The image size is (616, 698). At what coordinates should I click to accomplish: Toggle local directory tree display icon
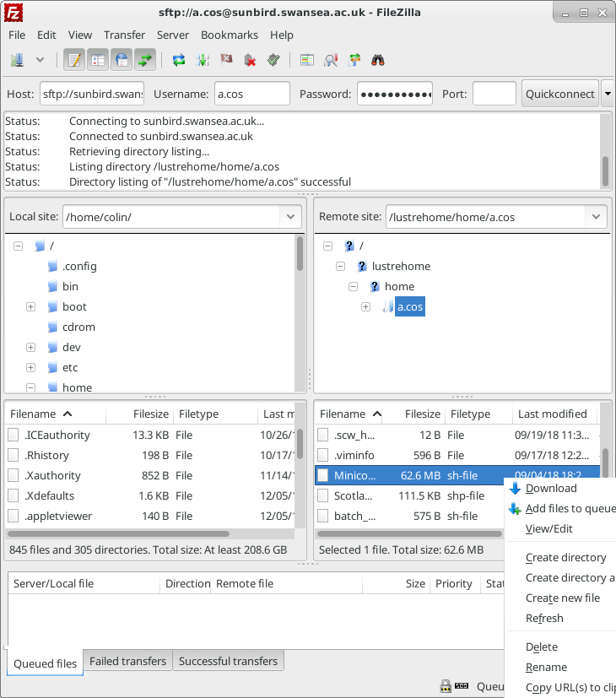[x=98, y=60]
